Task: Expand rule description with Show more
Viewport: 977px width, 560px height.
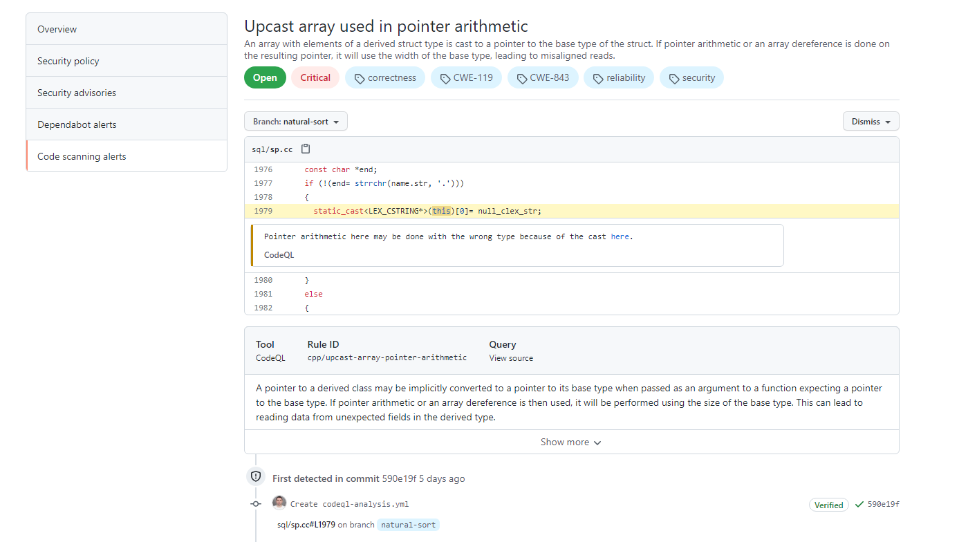Action: click(571, 442)
